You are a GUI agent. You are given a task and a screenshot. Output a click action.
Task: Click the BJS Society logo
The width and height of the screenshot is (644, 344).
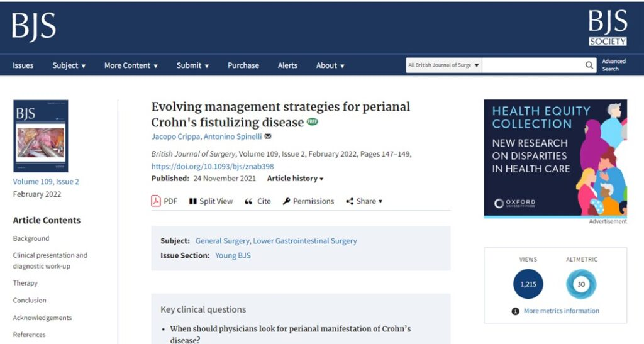pos(608,28)
